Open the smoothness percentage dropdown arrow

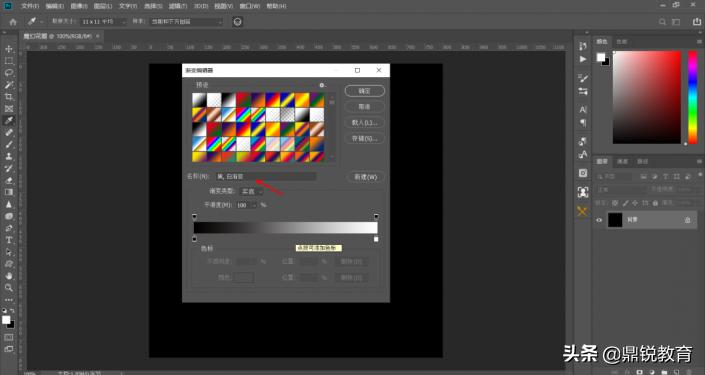click(254, 205)
